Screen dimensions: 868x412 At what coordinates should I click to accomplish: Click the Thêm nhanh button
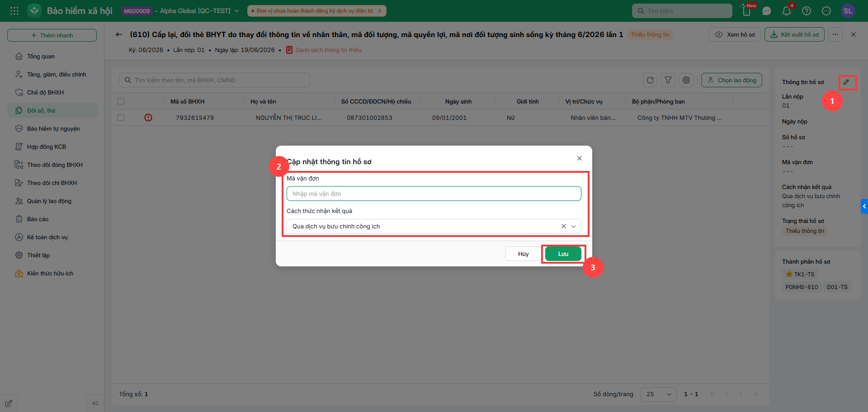(x=52, y=35)
